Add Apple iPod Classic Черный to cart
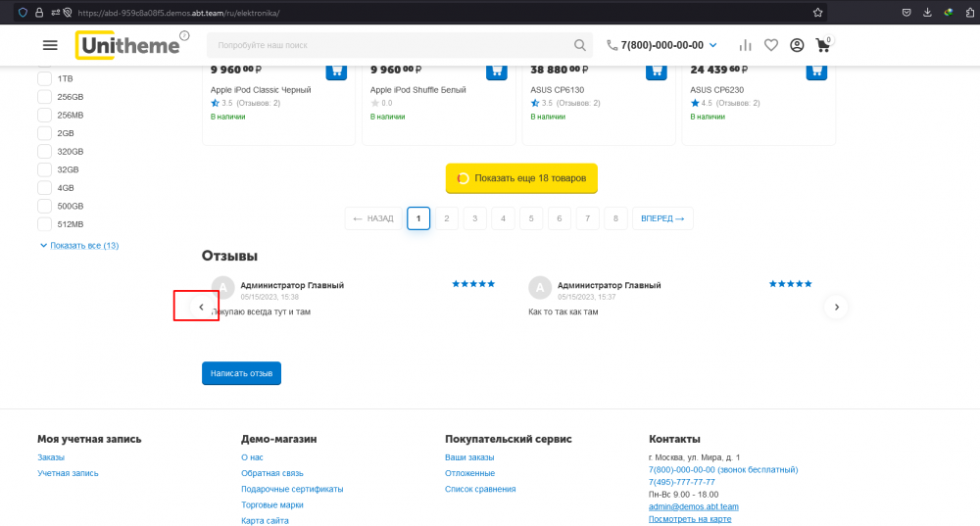 (336, 71)
